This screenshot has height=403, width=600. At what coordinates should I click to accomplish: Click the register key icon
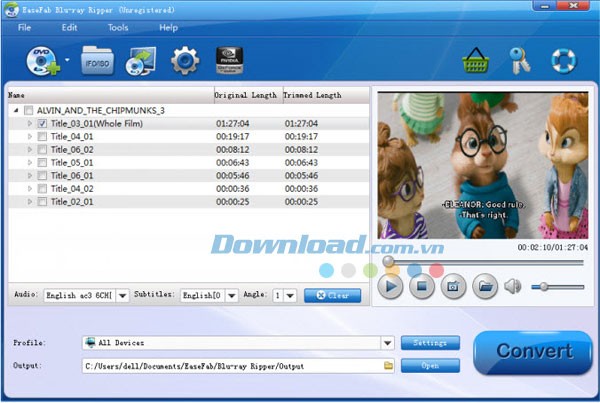tap(518, 62)
